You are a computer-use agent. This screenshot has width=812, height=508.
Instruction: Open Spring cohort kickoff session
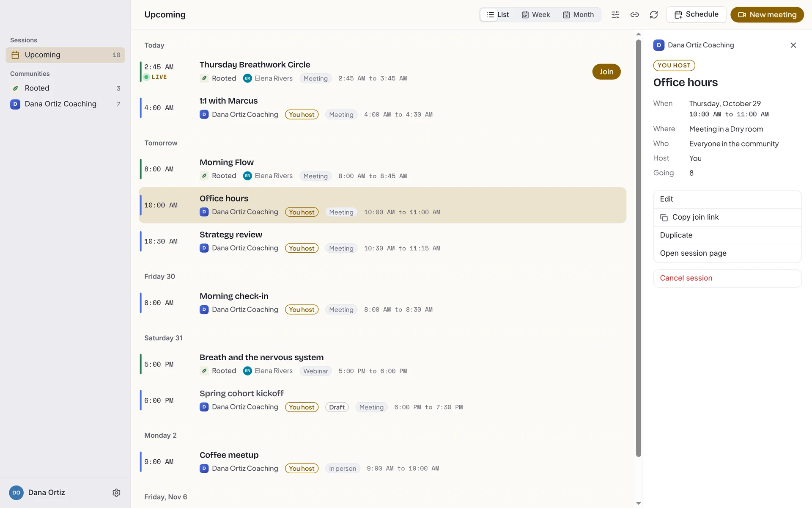(x=382, y=400)
